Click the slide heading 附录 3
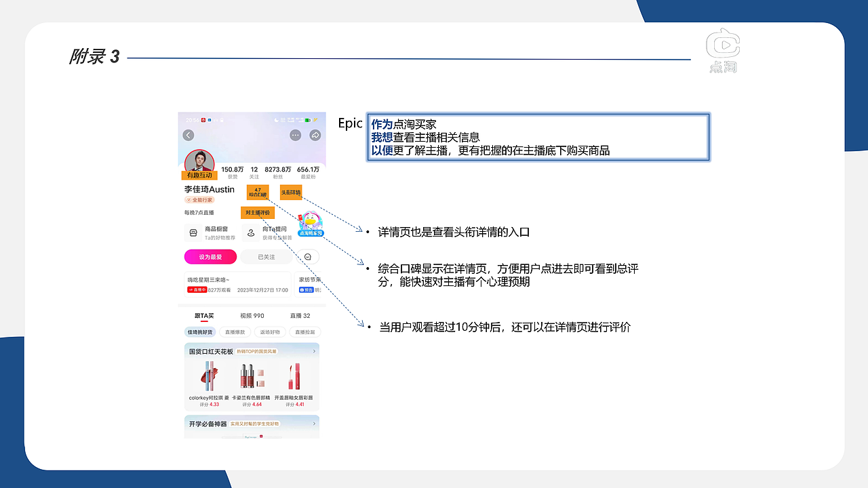Image resolution: width=868 pixels, height=488 pixels. click(94, 57)
